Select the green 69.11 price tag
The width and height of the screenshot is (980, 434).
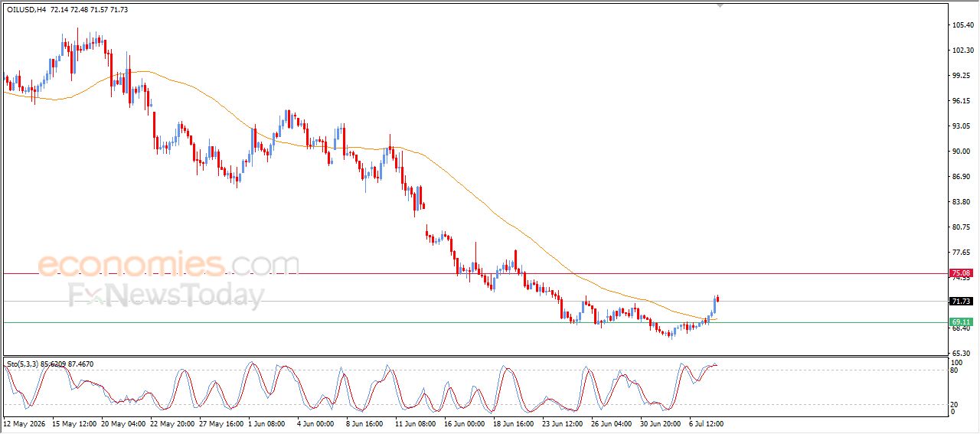[961, 322]
